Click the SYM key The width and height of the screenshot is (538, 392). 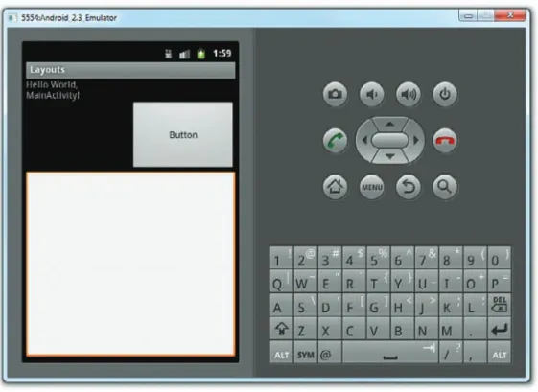click(x=306, y=352)
